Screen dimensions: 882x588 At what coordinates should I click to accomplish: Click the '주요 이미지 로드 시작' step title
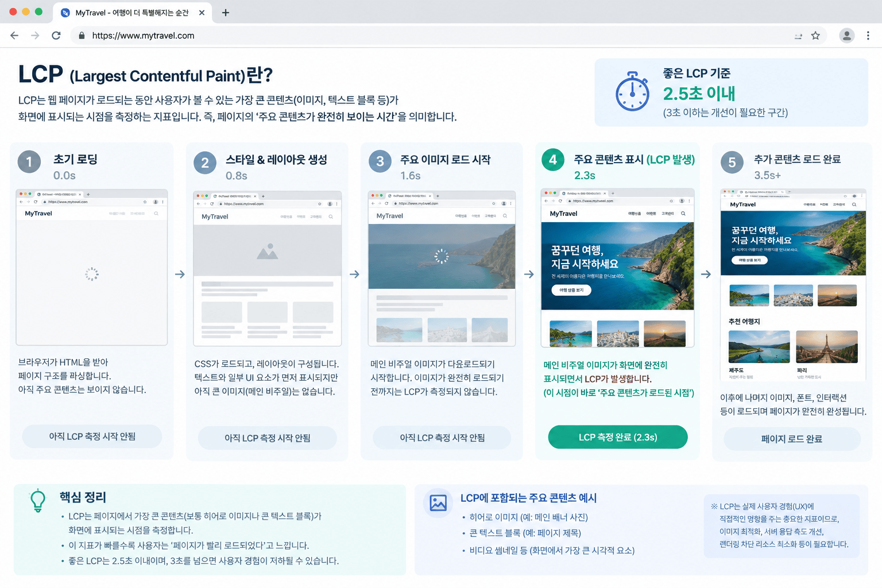[x=446, y=160]
